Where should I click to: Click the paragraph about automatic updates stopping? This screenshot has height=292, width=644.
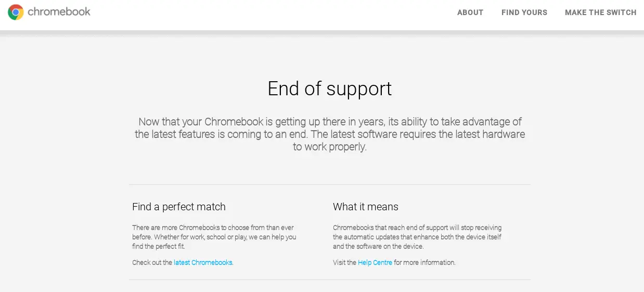(417, 237)
